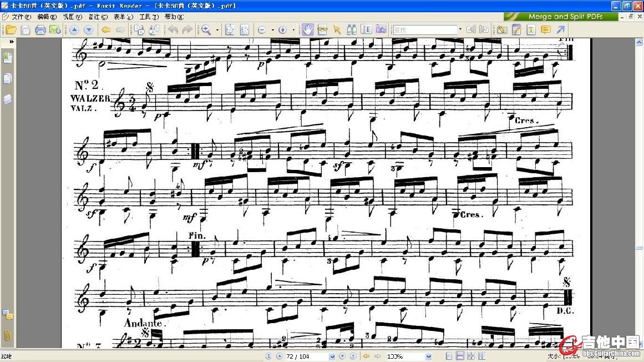
Task: Open a file with the folder icon
Action: pos(11,29)
